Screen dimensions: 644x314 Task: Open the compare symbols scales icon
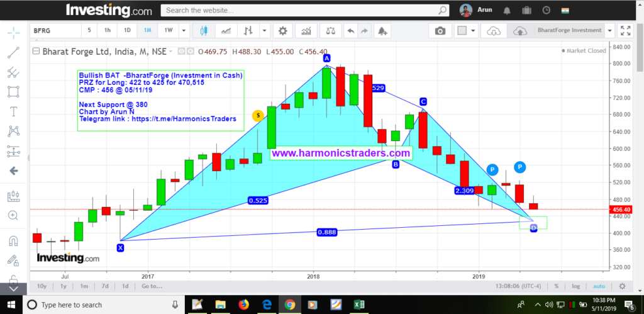coord(330,31)
